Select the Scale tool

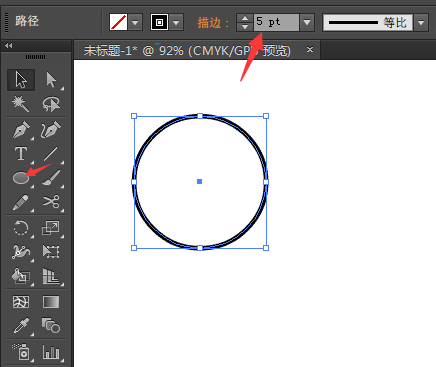click(51, 228)
